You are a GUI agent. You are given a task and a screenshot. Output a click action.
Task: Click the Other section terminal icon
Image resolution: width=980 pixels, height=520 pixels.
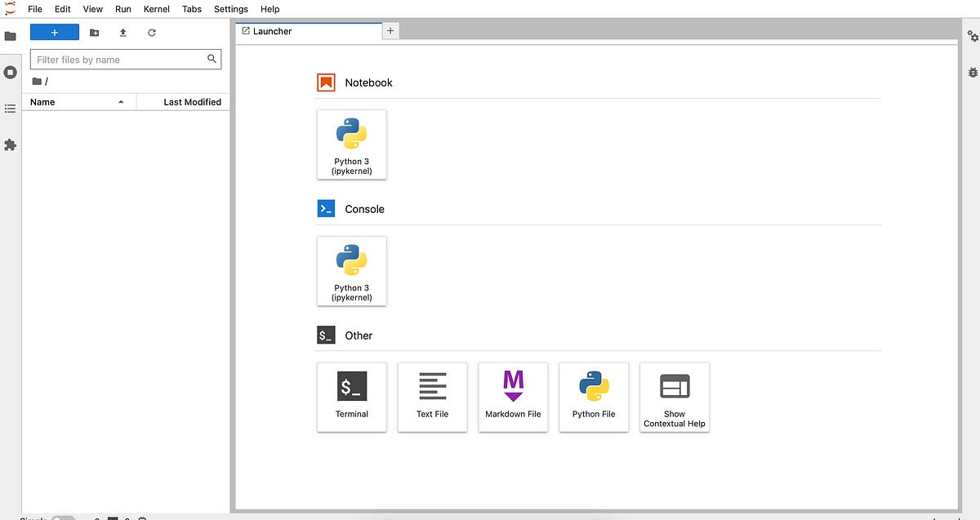[x=327, y=336]
